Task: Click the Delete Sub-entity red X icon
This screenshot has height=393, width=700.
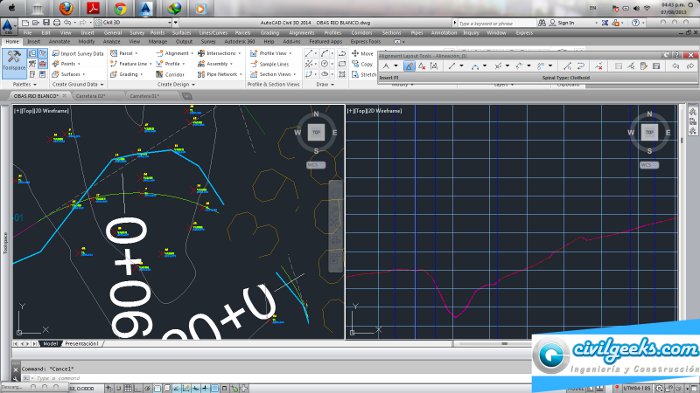Action: tap(599, 67)
